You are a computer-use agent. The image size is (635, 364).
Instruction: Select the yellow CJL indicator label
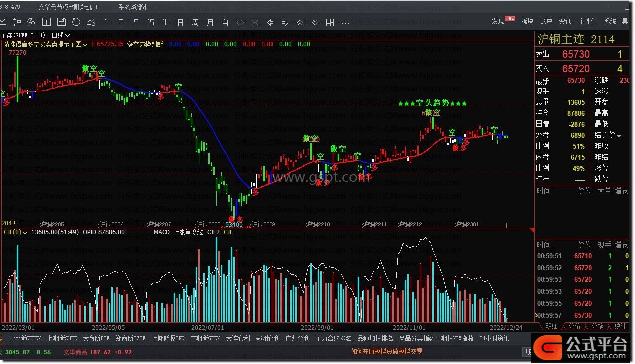pyautogui.click(x=228, y=232)
